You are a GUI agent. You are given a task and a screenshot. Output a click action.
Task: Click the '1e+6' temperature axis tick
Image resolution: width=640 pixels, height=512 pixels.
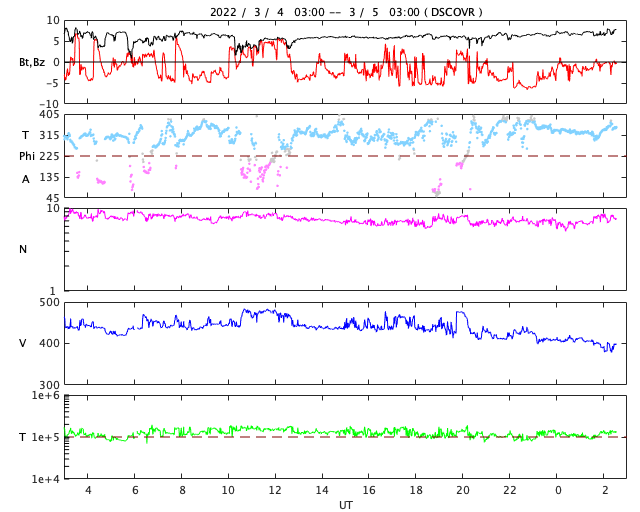coord(46,395)
